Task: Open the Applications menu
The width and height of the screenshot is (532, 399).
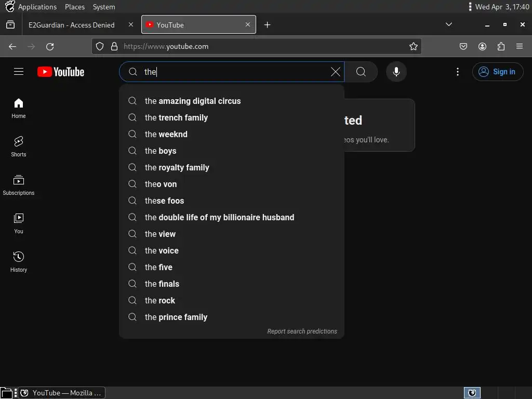Action: tap(37, 7)
